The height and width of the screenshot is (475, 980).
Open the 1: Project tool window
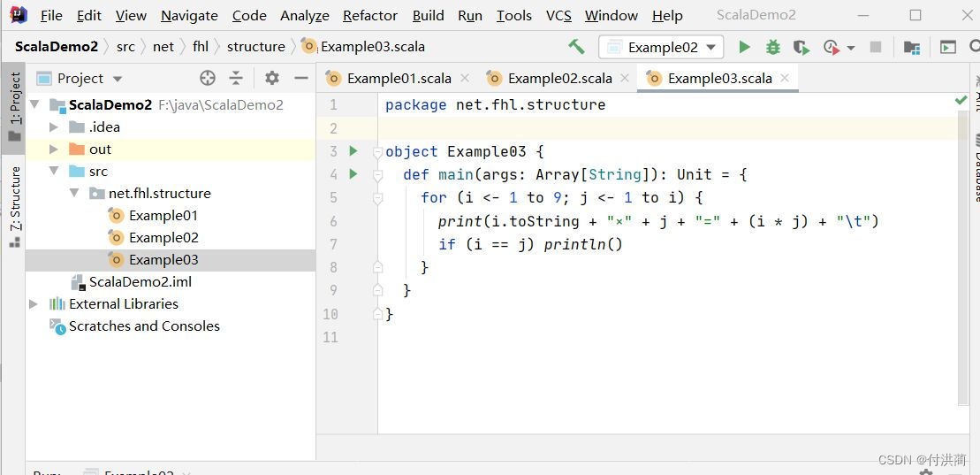[14, 107]
